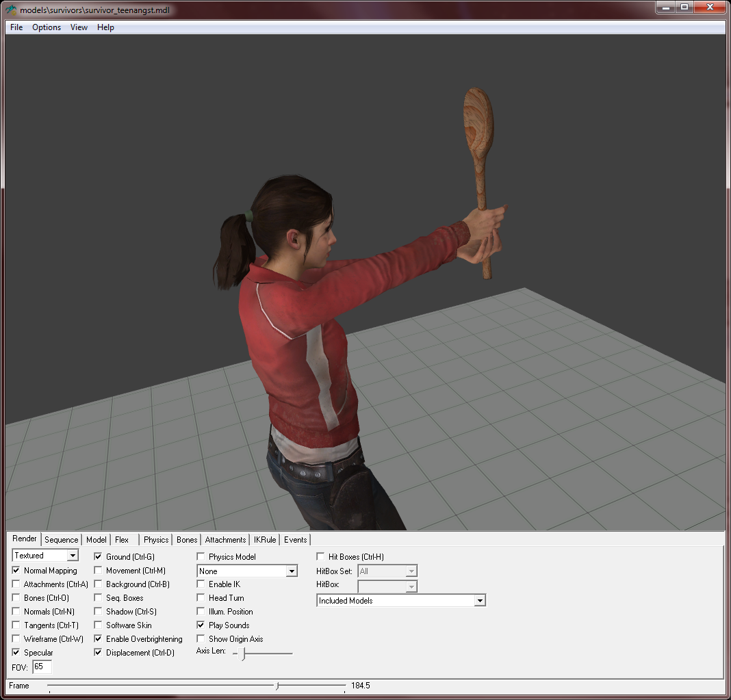Switch to the IKRule tab
Image resolution: width=731 pixels, height=700 pixels.
coord(265,540)
